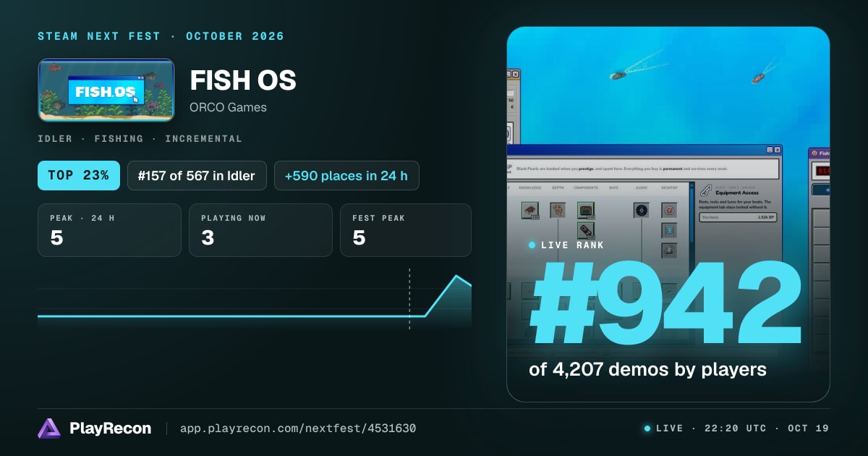
Task: Open the app.playrecon.com/nextfest link
Action: pos(298,428)
